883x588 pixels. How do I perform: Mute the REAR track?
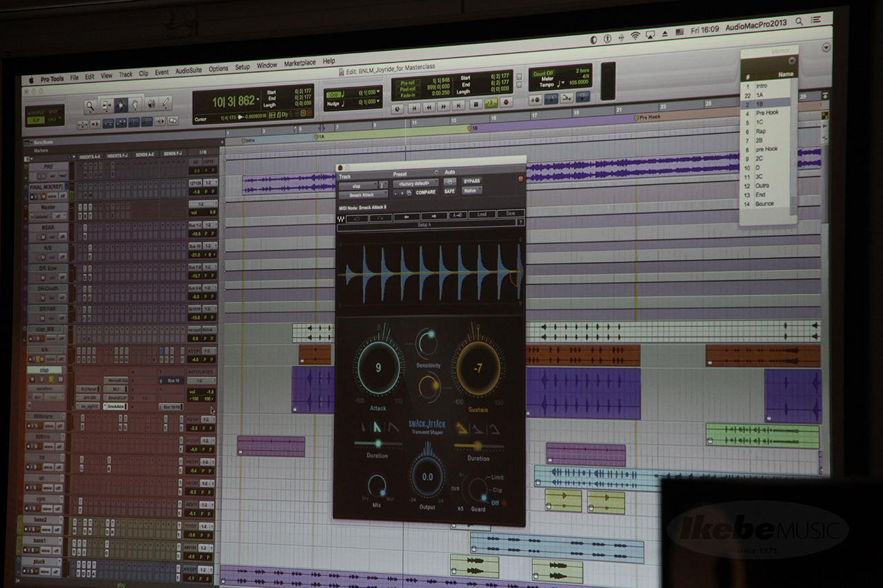pyautogui.click(x=43, y=237)
